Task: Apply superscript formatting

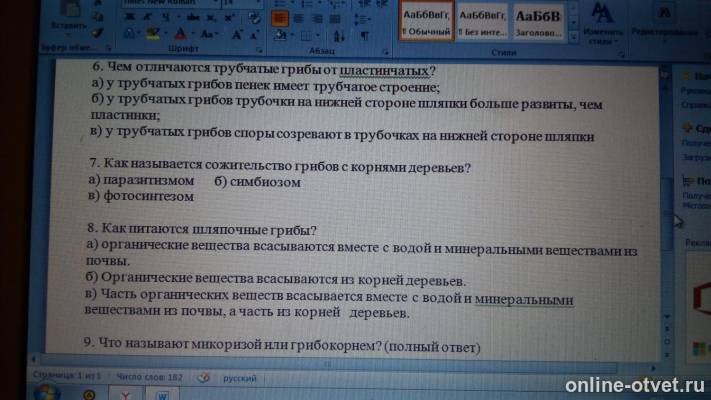Action: tap(229, 18)
